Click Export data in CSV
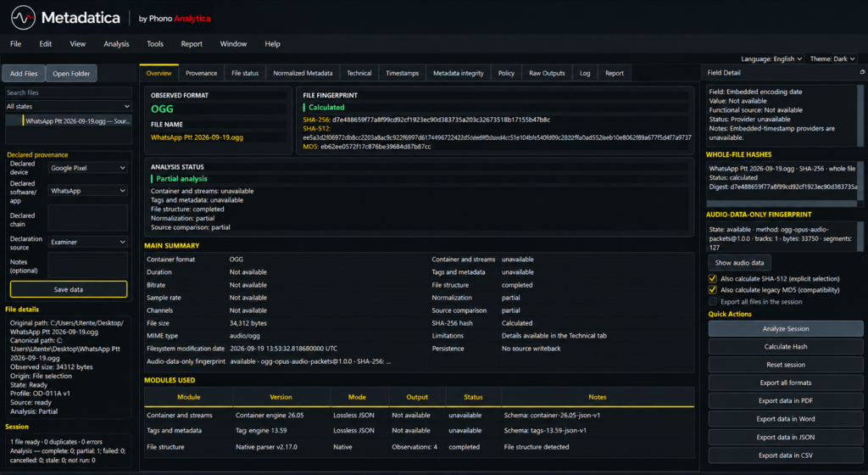Viewport: 868px width, 475px height. pos(786,455)
